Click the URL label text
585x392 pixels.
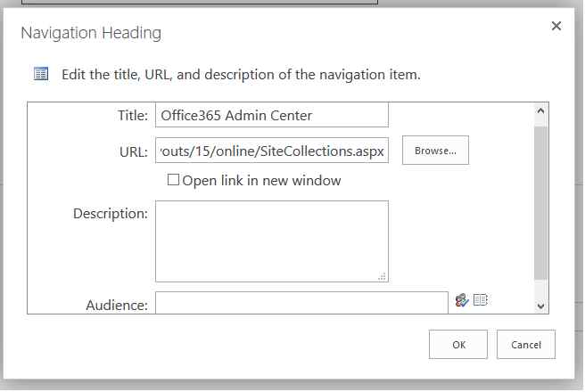tap(133, 151)
